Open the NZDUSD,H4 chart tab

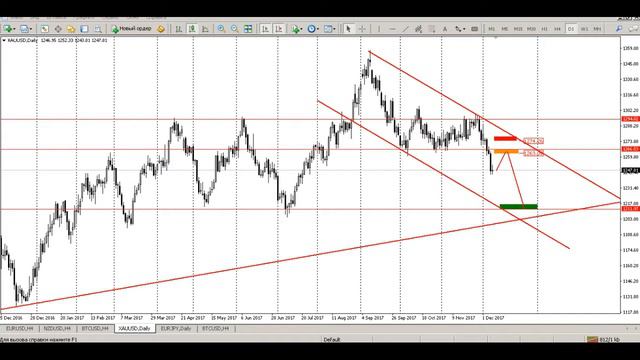pos(57,329)
